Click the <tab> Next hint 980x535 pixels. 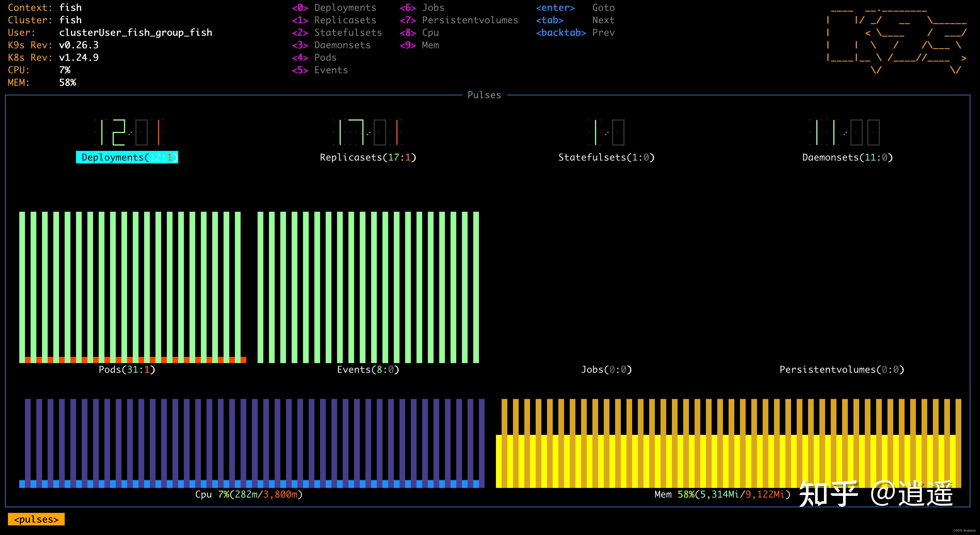point(575,20)
